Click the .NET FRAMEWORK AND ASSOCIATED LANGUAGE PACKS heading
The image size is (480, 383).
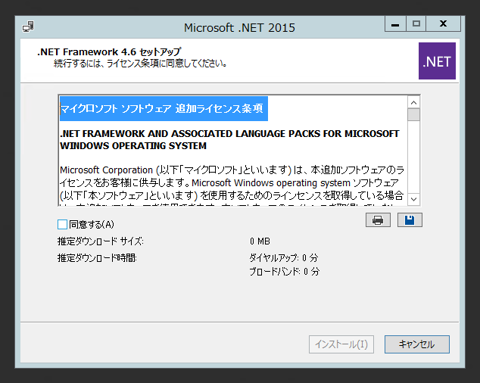(x=229, y=140)
